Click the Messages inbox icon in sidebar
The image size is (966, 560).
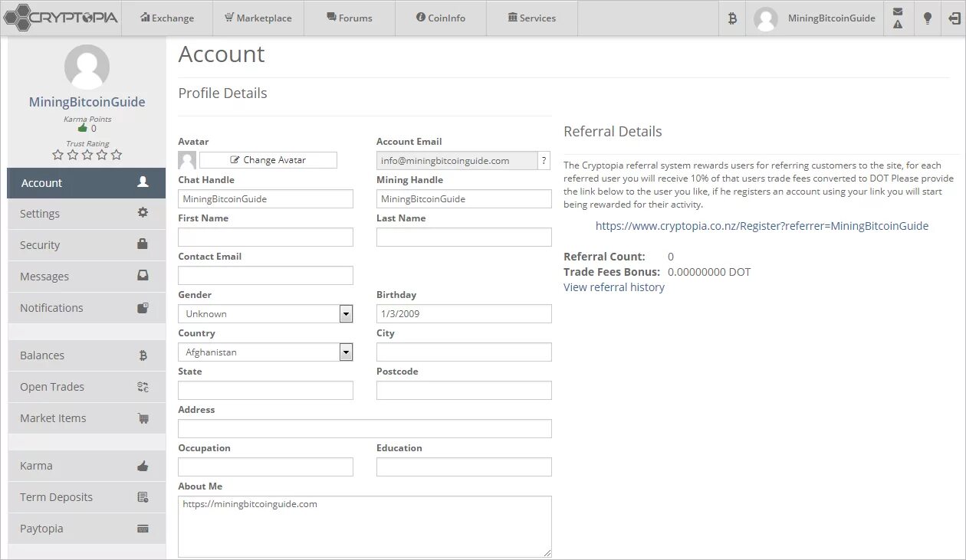[143, 276]
